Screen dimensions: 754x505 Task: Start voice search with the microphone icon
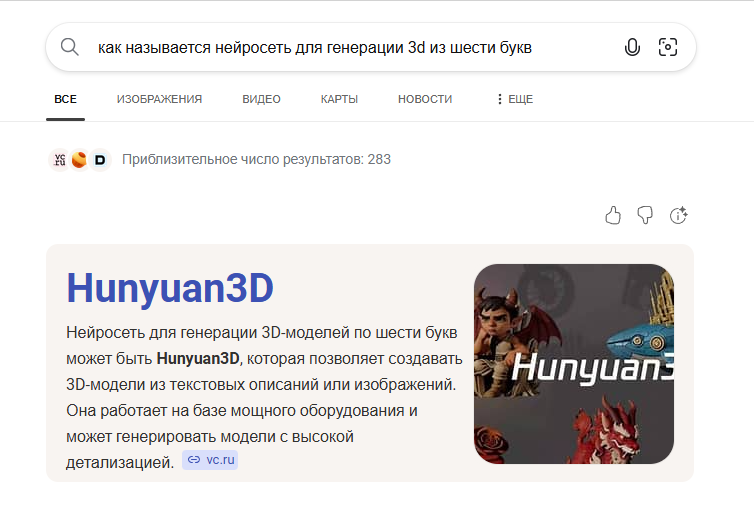632,47
